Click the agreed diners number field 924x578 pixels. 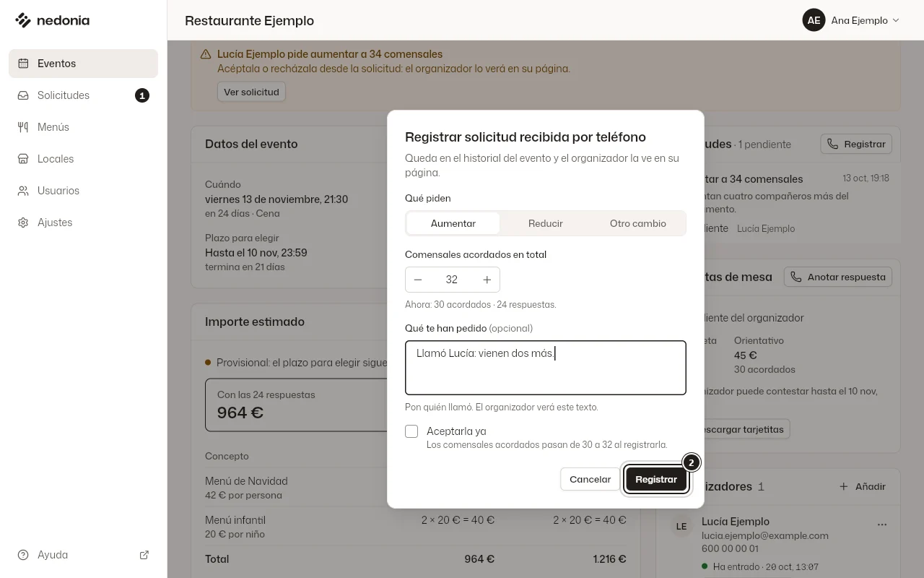(453, 280)
